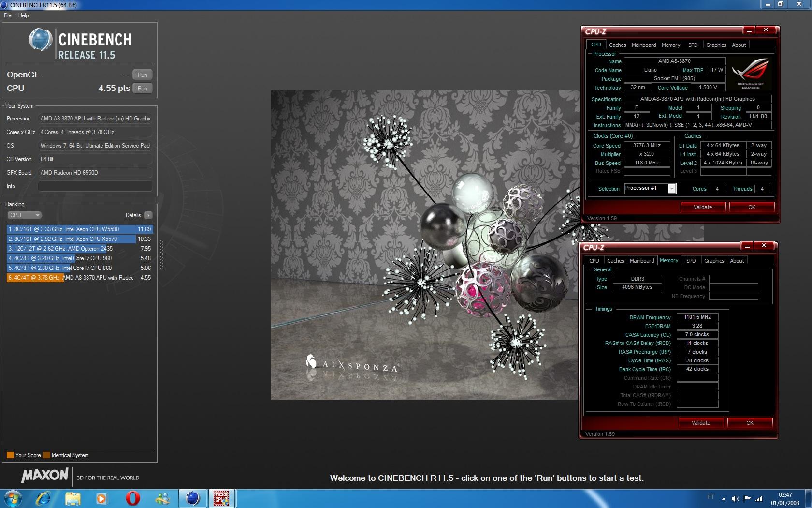812x508 pixels.
Task: Open the Action Center flag icon
Action: (x=747, y=498)
